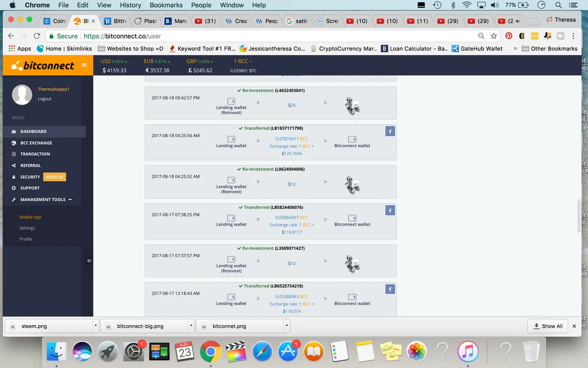Image resolution: width=588 pixels, height=368 pixels.
Task: Click the Pinterest extension icon
Action: click(509, 36)
